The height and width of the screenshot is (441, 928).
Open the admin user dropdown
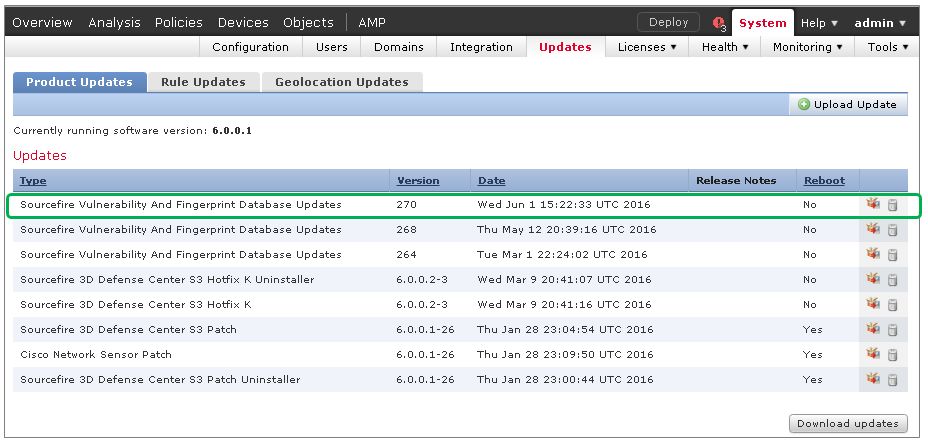point(880,23)
